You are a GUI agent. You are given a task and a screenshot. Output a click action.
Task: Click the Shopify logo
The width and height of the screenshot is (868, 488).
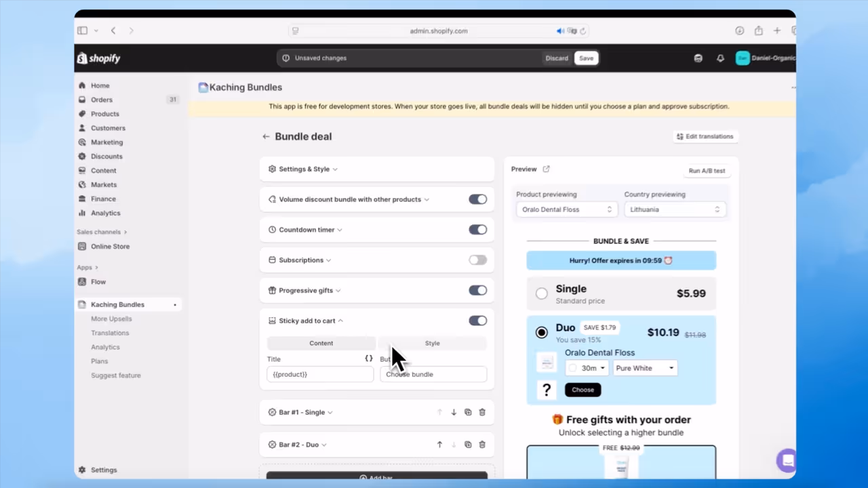tap(99, 58)
